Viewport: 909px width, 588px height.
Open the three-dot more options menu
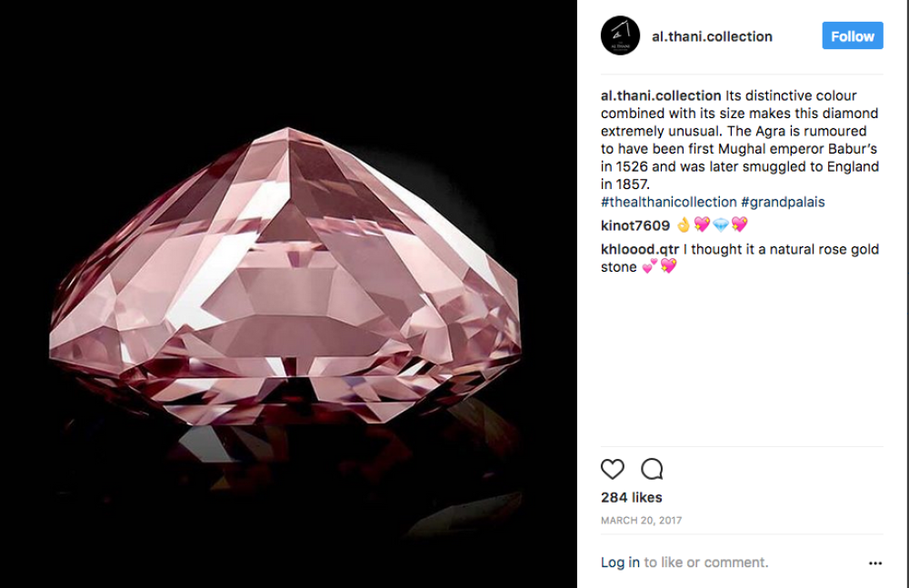click(x=874, y=563)
